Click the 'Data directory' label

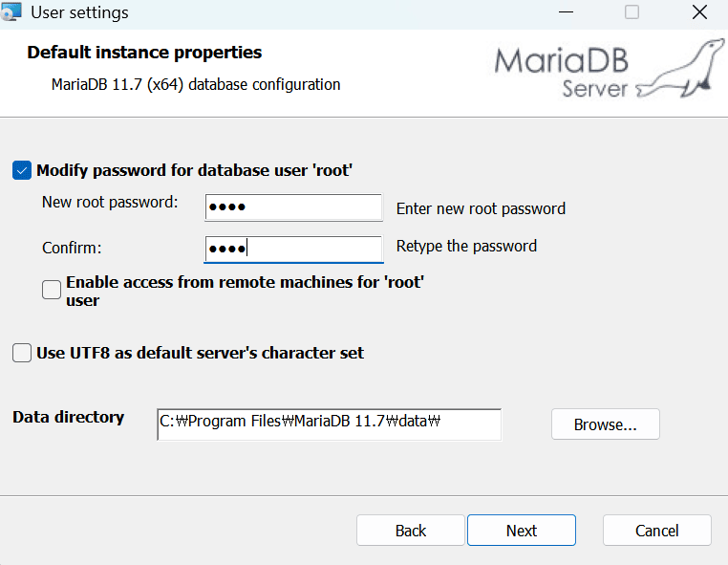tap(68, 417)
